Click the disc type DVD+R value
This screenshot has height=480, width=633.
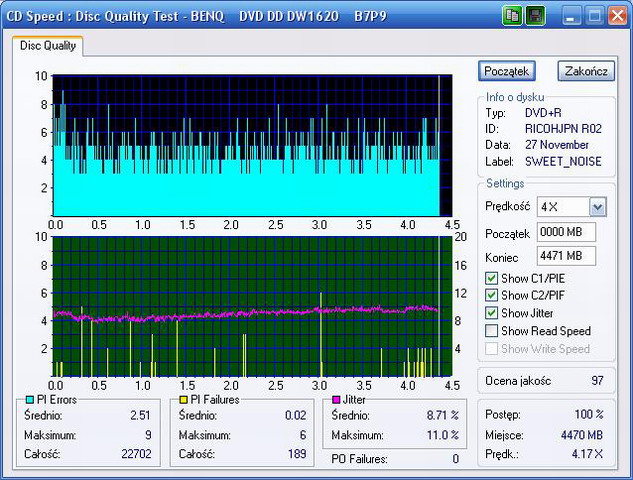[543, 113]
